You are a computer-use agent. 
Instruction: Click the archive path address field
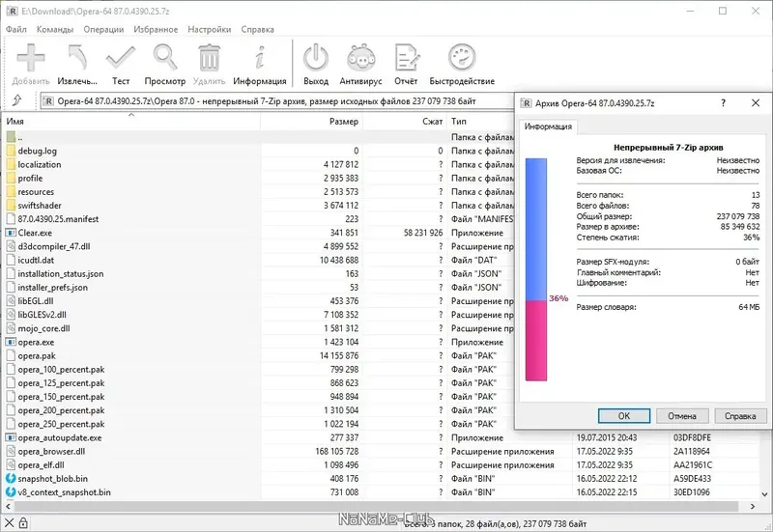277,101
